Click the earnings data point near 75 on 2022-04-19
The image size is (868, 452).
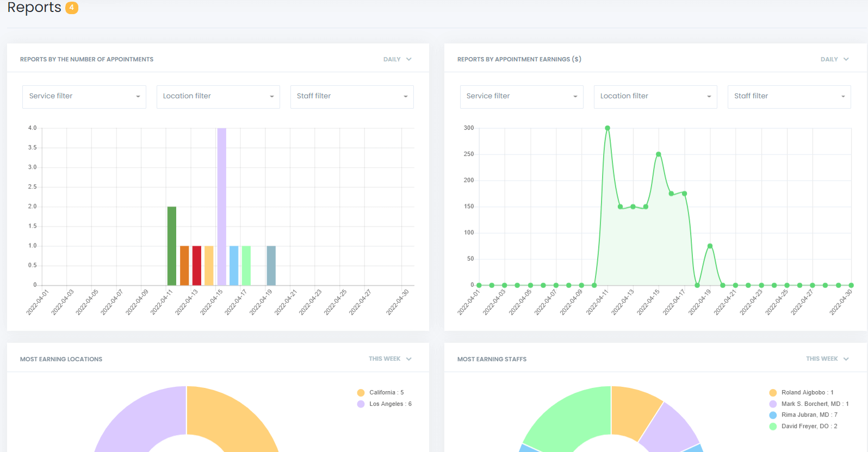tap(710, 246)
